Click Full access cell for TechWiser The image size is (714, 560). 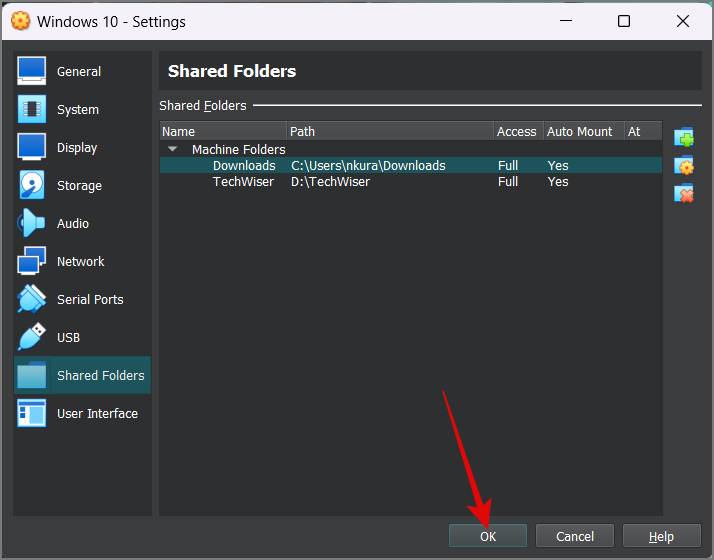pyautogui.click(x=508, y=182)
